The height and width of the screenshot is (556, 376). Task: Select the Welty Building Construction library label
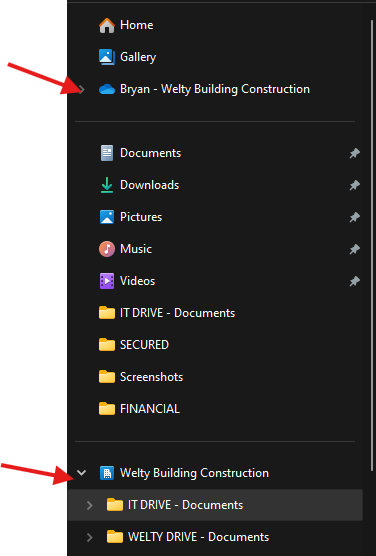point(194,473)
